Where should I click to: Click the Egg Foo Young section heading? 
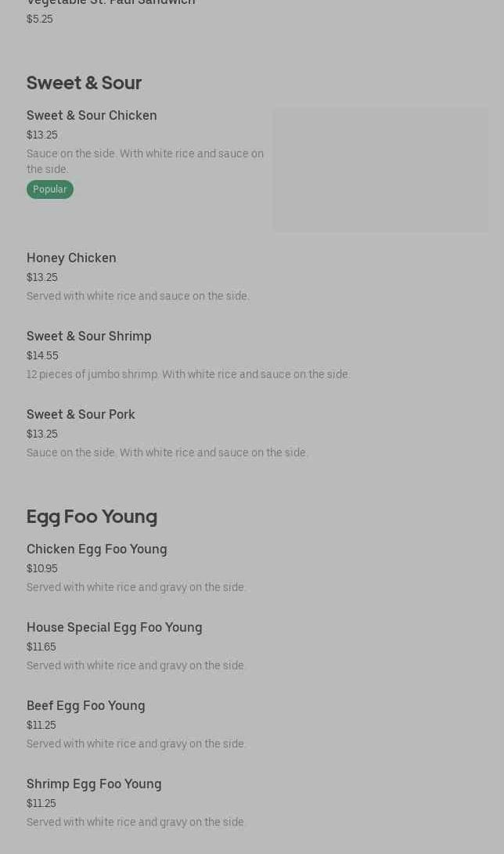point(92,517)
